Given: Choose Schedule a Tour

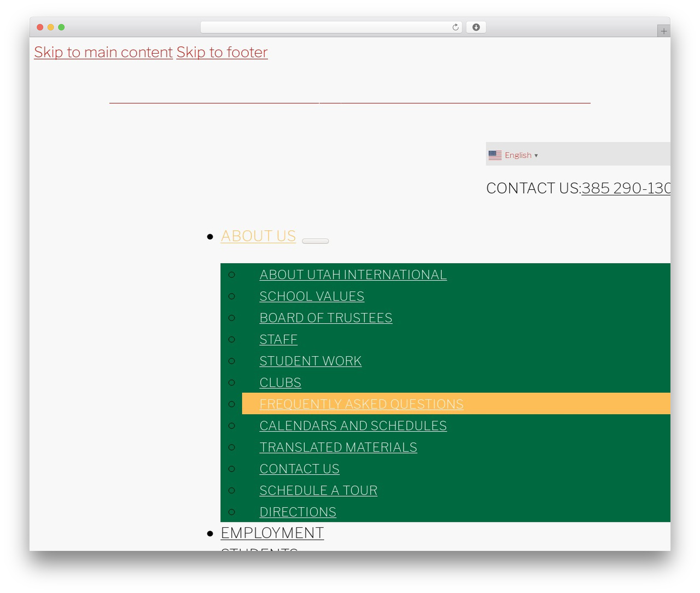Looking at the screenshot, I should coord(318,491).
